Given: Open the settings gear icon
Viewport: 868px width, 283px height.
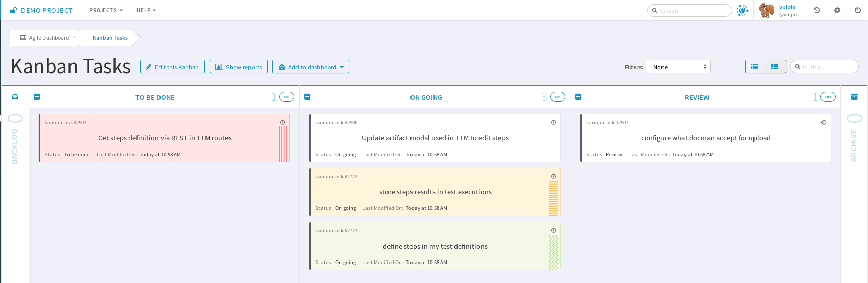Looking at the screenshot, I should [837, 10].
